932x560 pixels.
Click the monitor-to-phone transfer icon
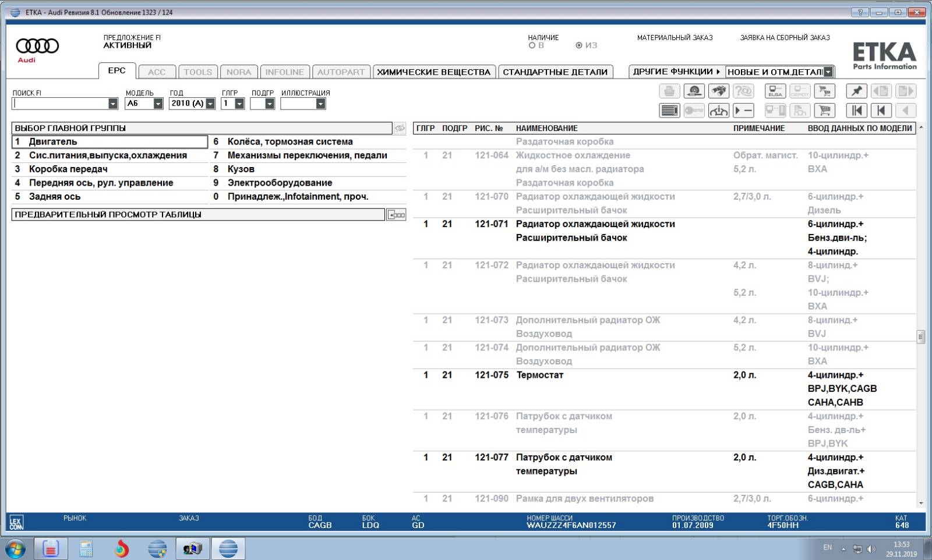[775, 111]
